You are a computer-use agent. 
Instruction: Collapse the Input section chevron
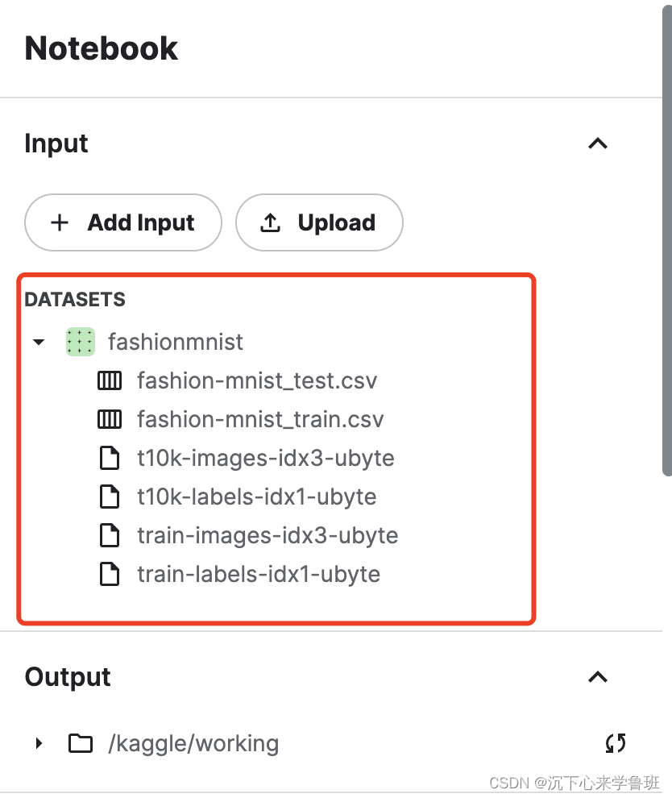click(598, 143)
